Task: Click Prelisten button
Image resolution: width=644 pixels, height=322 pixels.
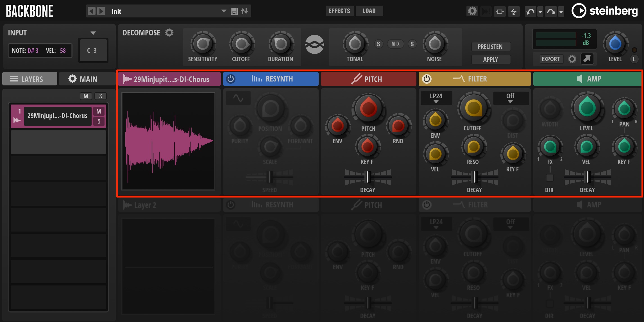Action: [x=490, y=47]
